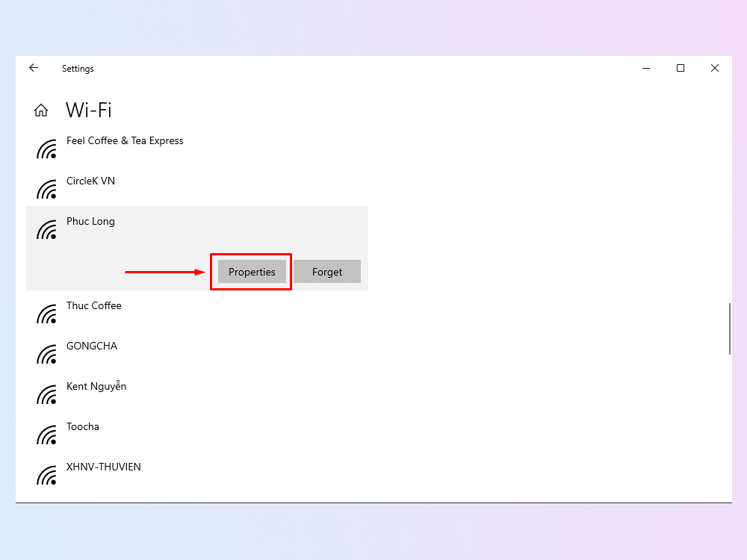Select the CircleK VN network name
Image resolution: width=747 pixels, height=560 pixels.
click(90, 181)
